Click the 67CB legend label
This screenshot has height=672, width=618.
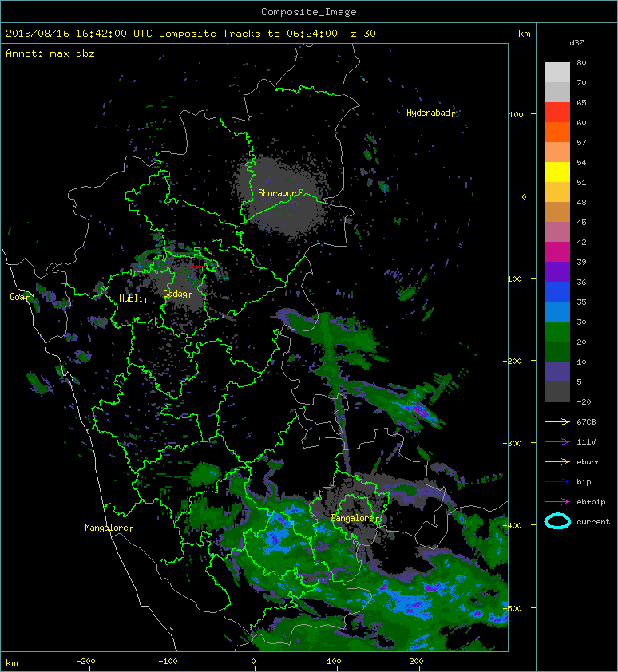coord(586,422)
